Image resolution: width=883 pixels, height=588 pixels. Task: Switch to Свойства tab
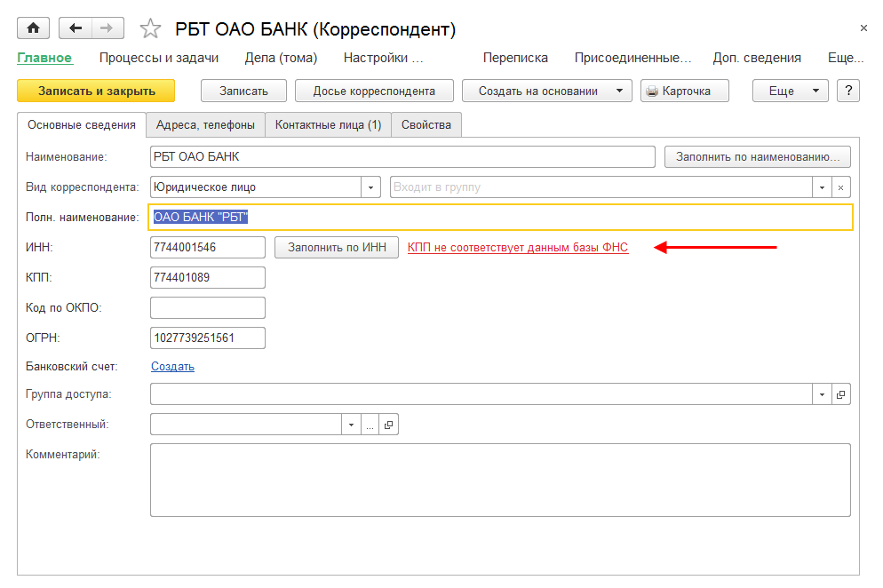426,125
